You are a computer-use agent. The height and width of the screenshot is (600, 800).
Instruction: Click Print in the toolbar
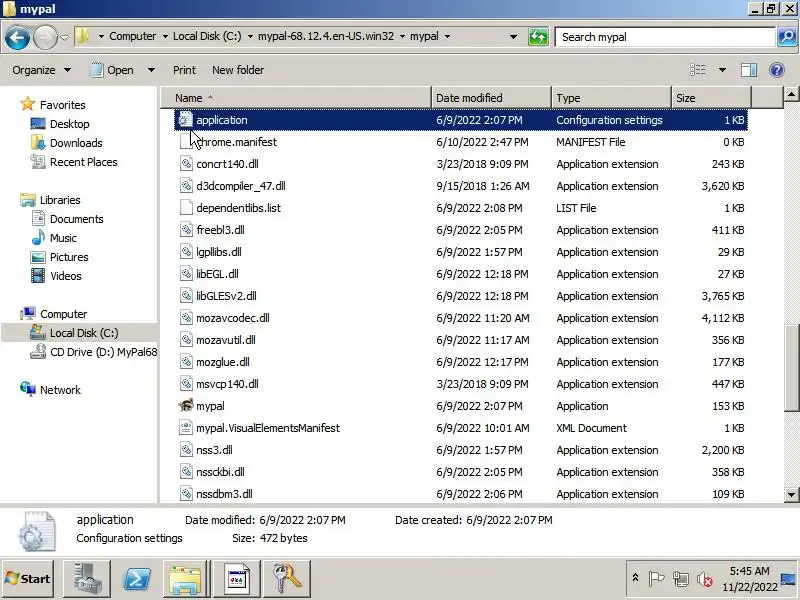pos(184,70)
